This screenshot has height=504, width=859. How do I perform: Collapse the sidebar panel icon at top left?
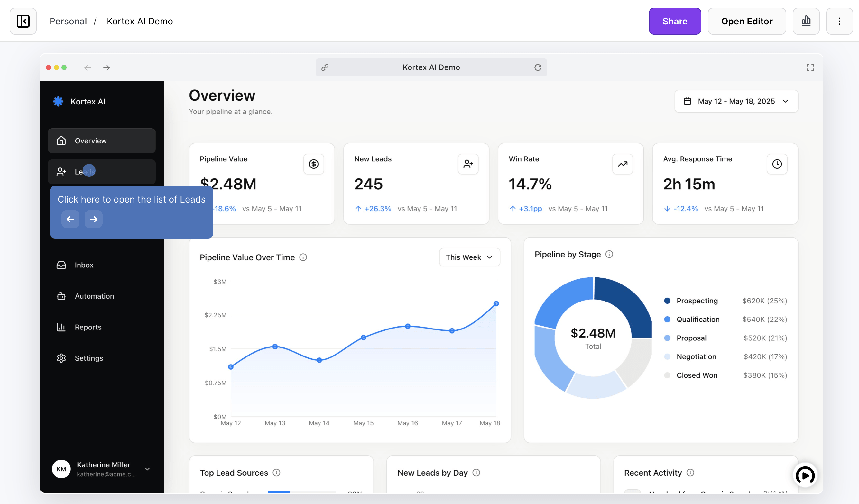click(23, 21)
